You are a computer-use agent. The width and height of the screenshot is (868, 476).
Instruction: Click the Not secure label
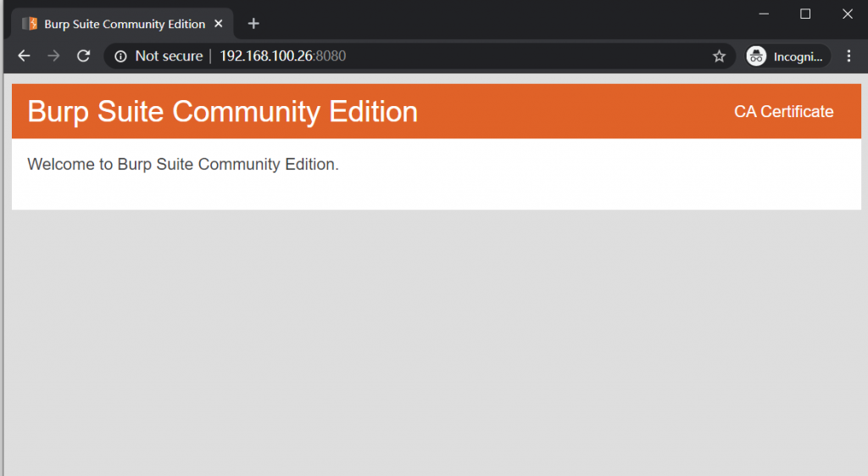tap(169, 56)
